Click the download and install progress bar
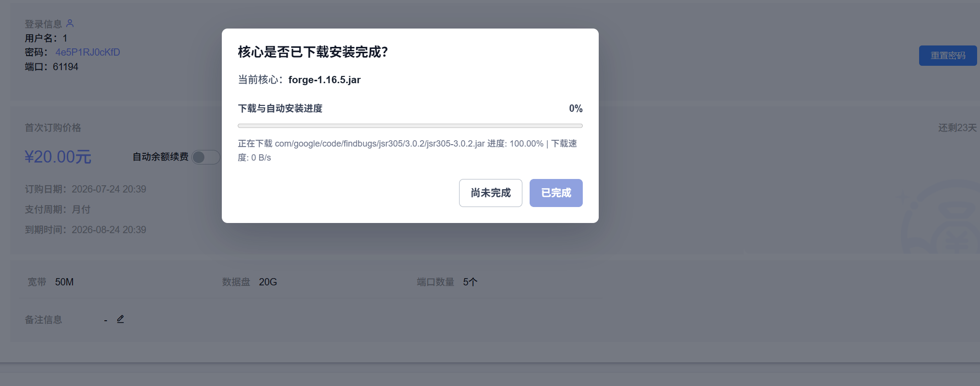Image resolution: width=980 pixels, height=386 pixels. pyautogui.click(x=410, y=126)
